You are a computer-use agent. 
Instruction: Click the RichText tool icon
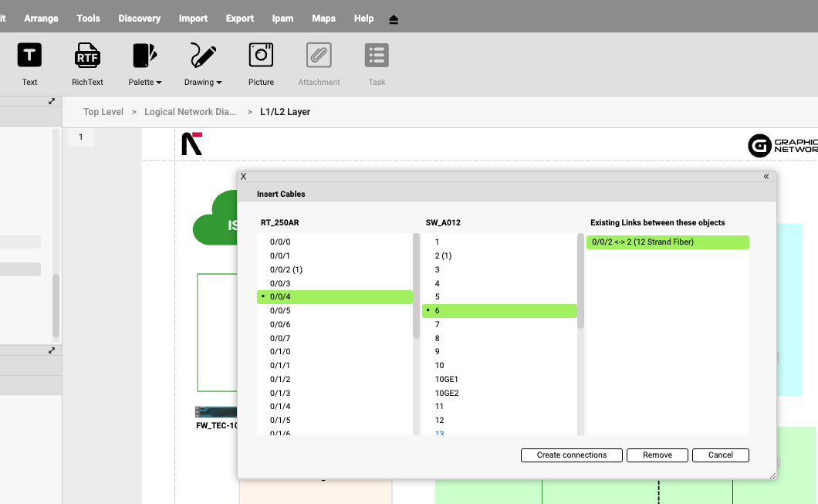click(87, 56)
